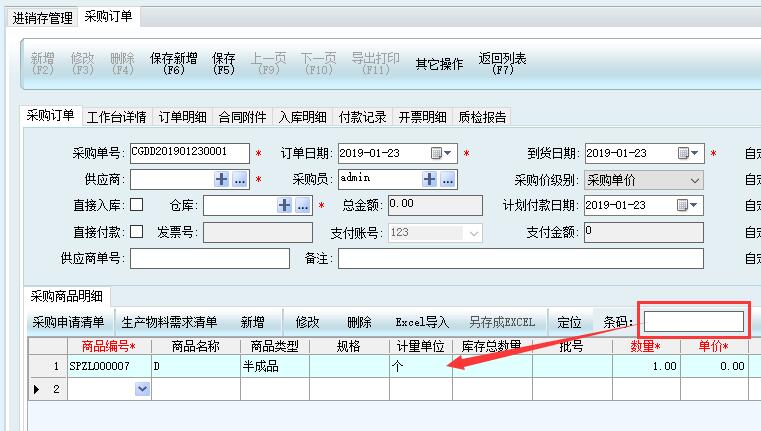Click the 条码 input field
Screen dimensions: 761x431
[x=694, y=322]
